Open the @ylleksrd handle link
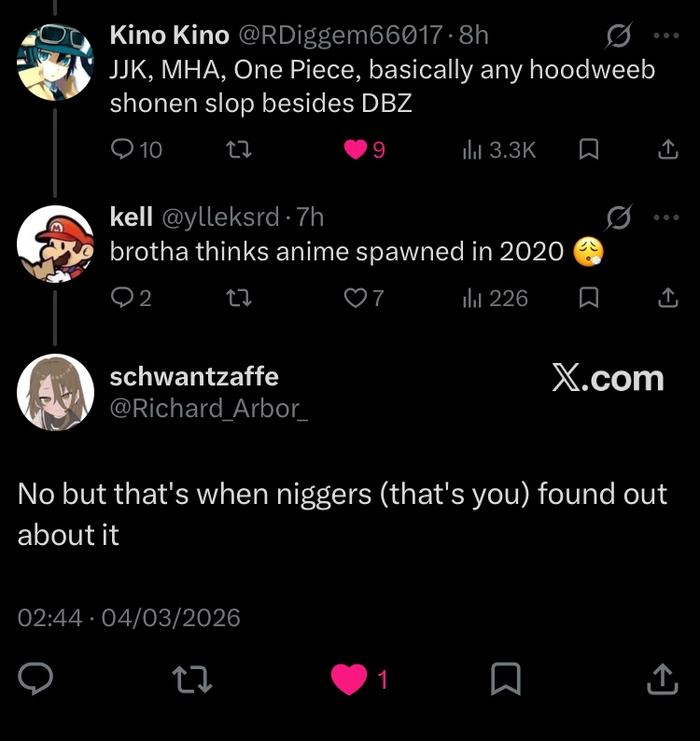The width and height of the screenshot is (700, 741). tap(221, 217)
